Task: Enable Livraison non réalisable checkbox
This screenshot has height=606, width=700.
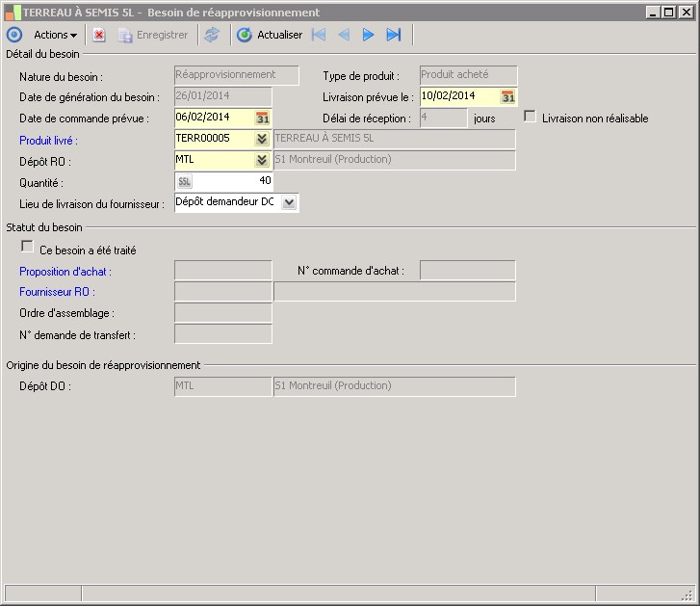Action: [x=530, y=117]
